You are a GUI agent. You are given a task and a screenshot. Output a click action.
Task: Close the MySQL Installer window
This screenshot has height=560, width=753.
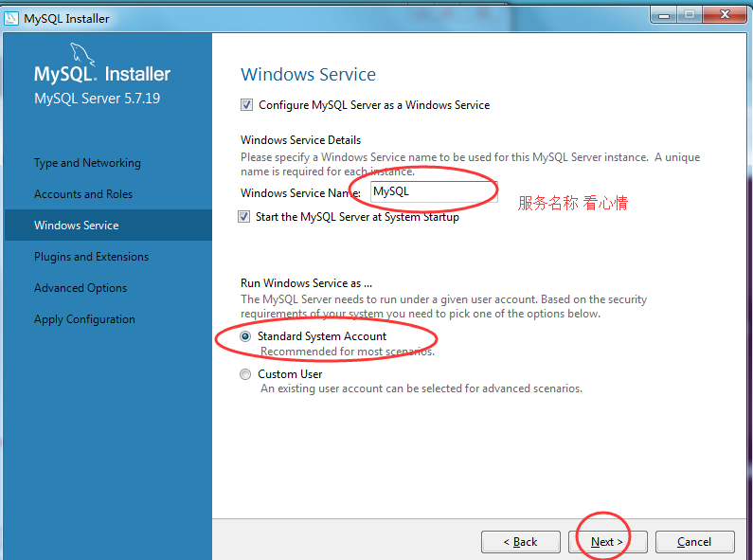pos(725,15)
